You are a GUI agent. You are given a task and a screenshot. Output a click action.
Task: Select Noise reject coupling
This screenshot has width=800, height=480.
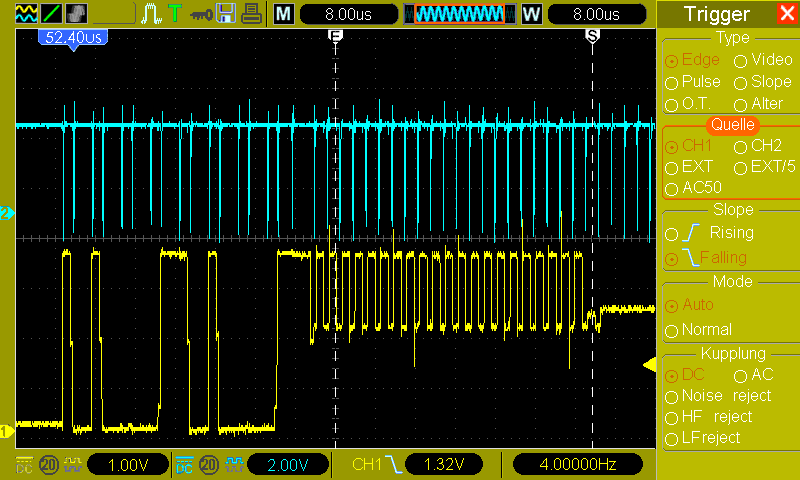point(718,396)
